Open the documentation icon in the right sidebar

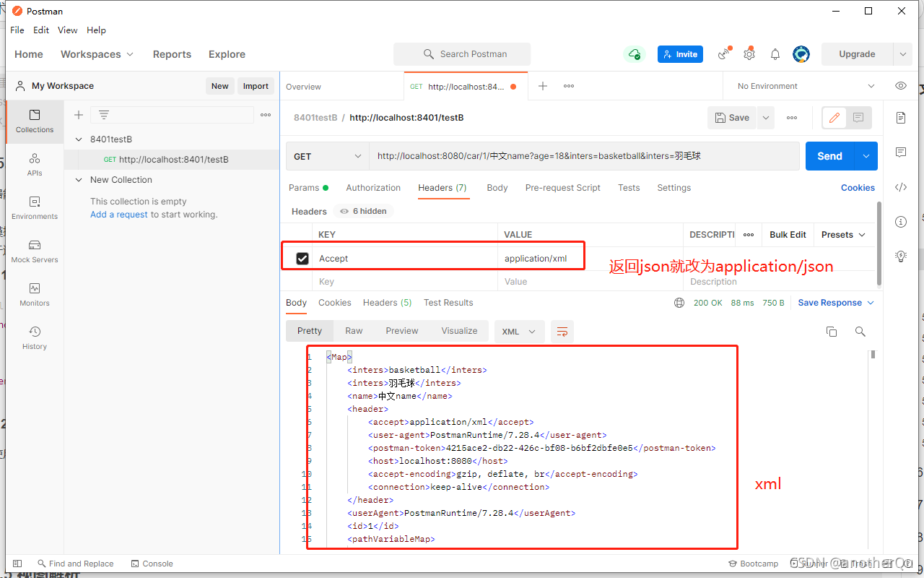(901, 118)
